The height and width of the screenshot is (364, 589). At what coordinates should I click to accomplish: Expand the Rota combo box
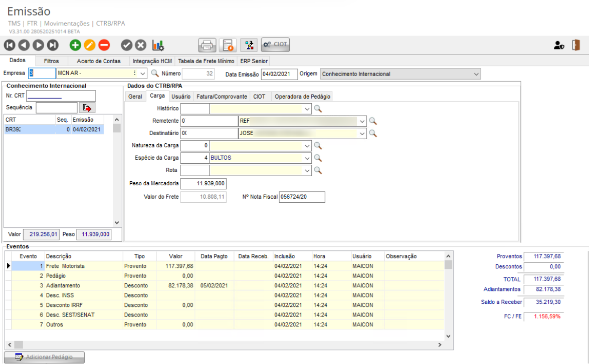tap(307, 170)
